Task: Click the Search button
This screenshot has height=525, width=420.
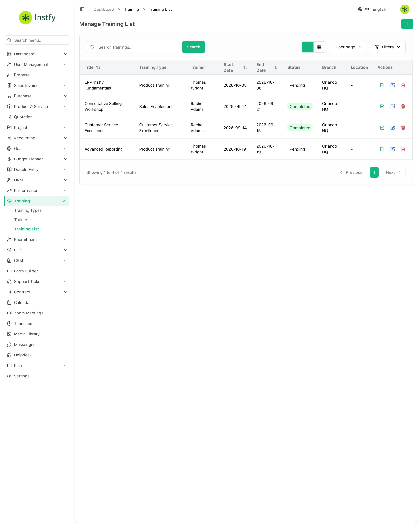Action: [193, 47]
